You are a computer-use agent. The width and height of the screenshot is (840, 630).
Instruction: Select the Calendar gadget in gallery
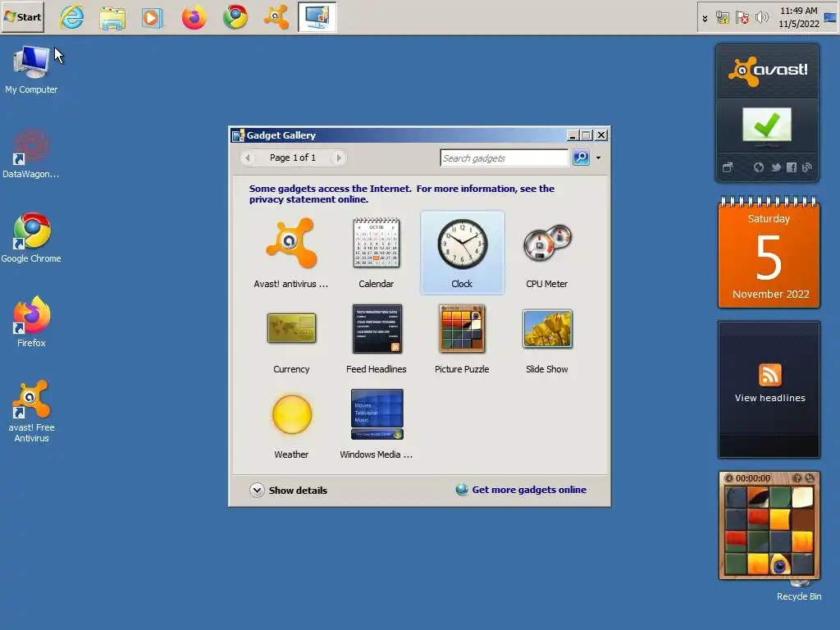[x=376, y=253]
